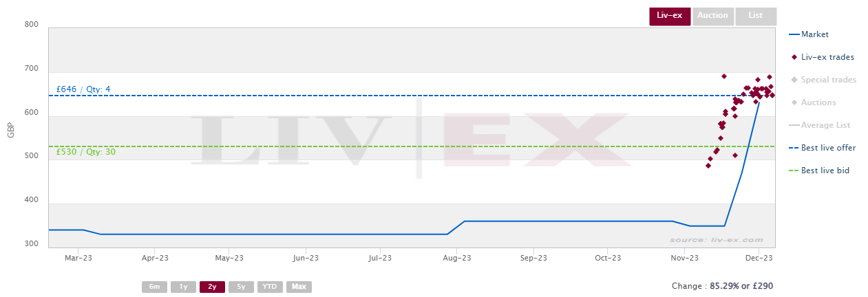Toggle Average List legend entry
868x297 pixels.
click(819, 125)
